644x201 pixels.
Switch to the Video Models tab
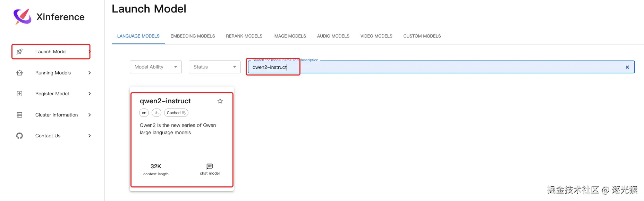pyautogui.click(x=376, y=36)
